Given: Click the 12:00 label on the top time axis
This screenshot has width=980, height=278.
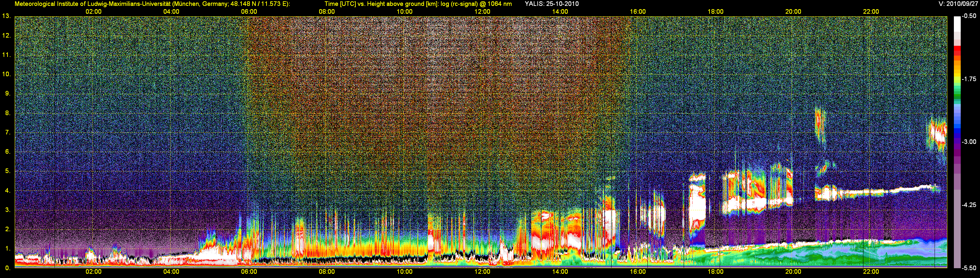Looking at the screenshot, I should coord(482,12).
